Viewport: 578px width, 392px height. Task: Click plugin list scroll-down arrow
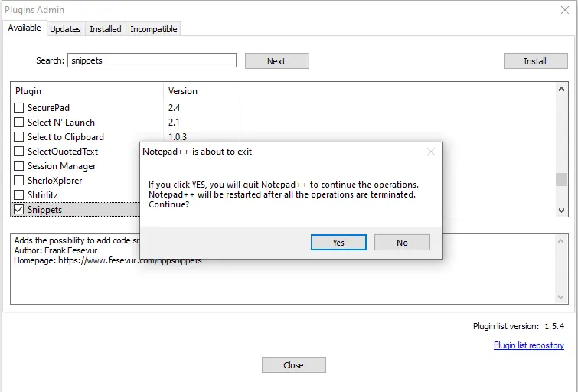(561, 211)
